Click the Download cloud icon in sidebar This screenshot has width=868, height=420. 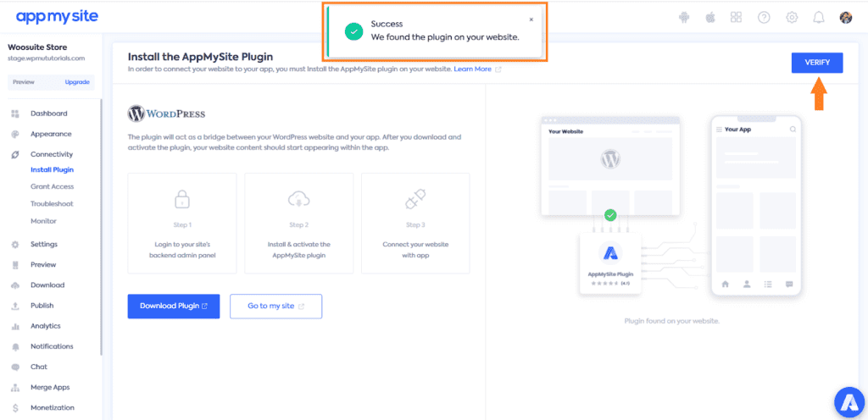(15, 285)
